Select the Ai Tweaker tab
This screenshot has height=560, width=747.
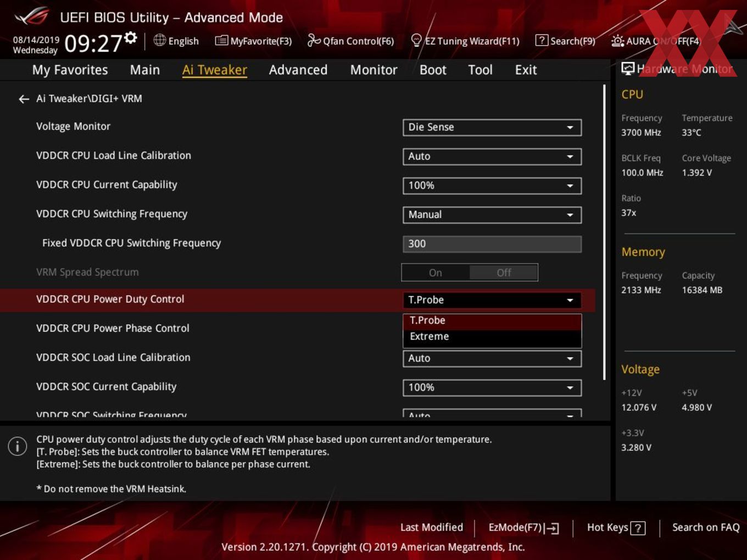215,70
